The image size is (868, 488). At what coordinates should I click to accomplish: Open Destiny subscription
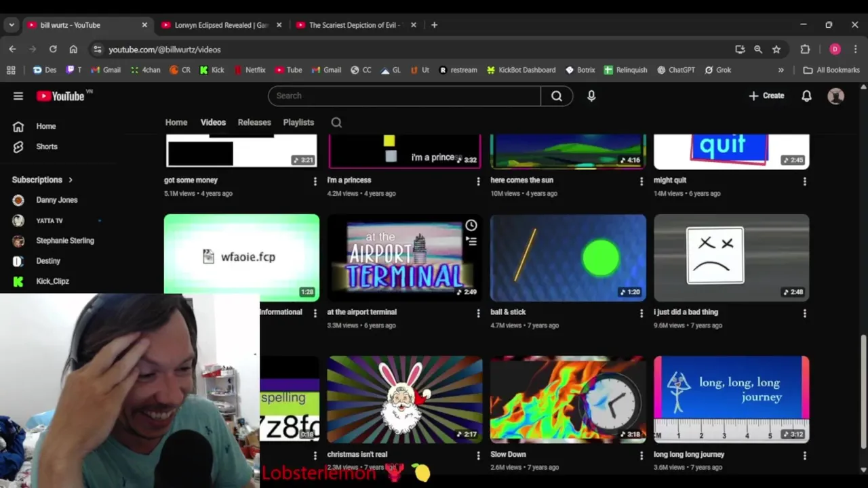pyautogui.click(x=48, y=261)
